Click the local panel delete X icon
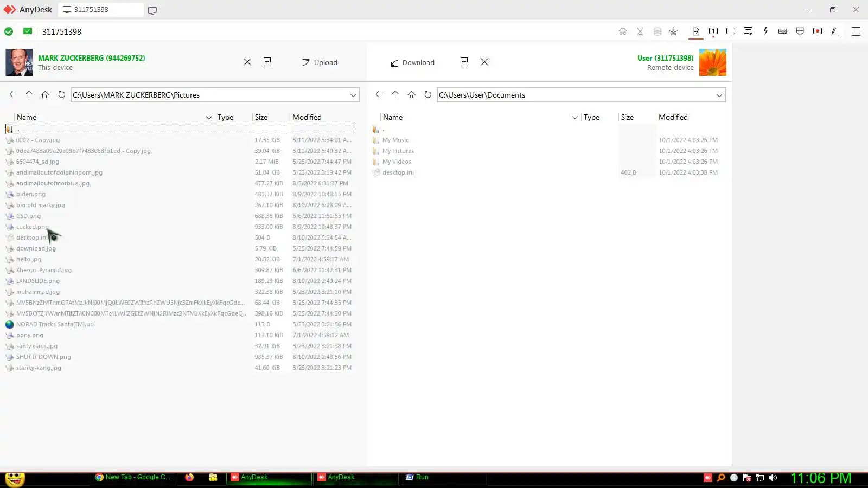The image size is (868, 488). point(247,62)
